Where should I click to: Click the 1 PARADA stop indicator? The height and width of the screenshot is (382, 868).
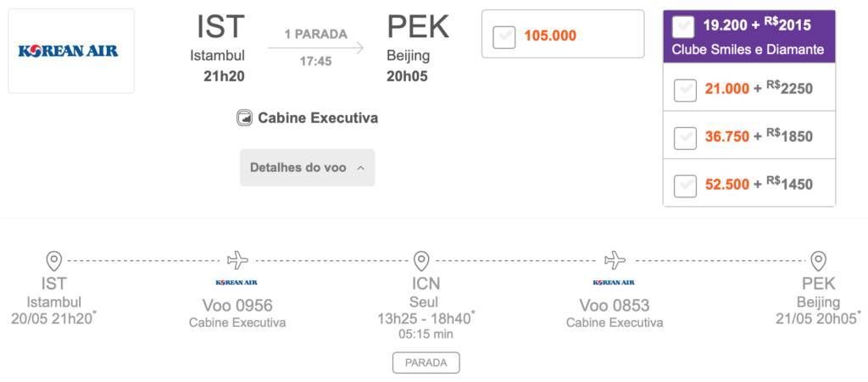(315, 34)
